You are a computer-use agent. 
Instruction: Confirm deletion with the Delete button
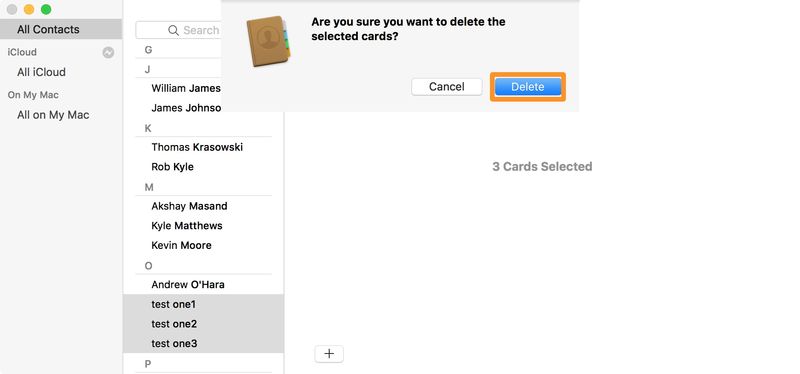[x=528, y=87]
